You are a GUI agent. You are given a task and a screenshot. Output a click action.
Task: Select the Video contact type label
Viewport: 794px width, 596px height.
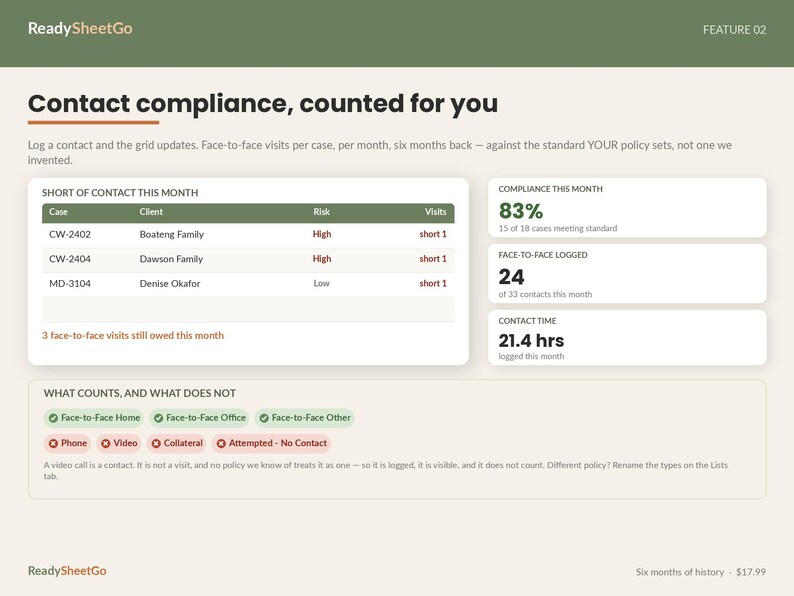click(125, 443)
